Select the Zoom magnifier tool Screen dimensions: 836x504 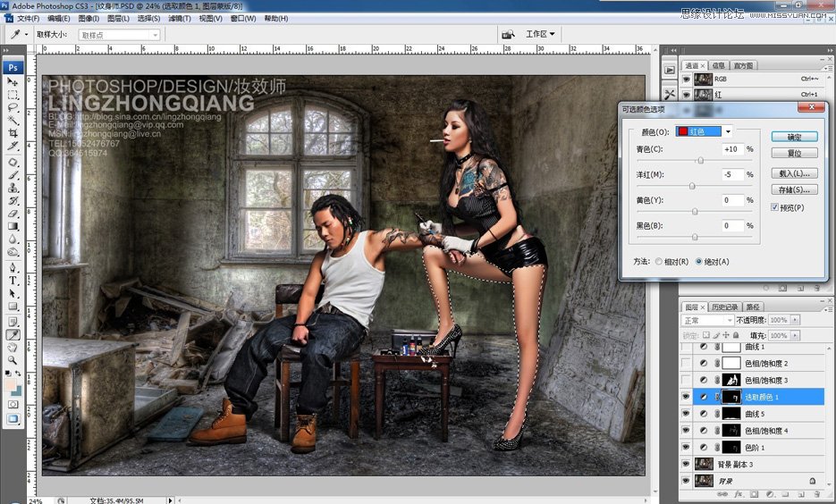(13, 359)
